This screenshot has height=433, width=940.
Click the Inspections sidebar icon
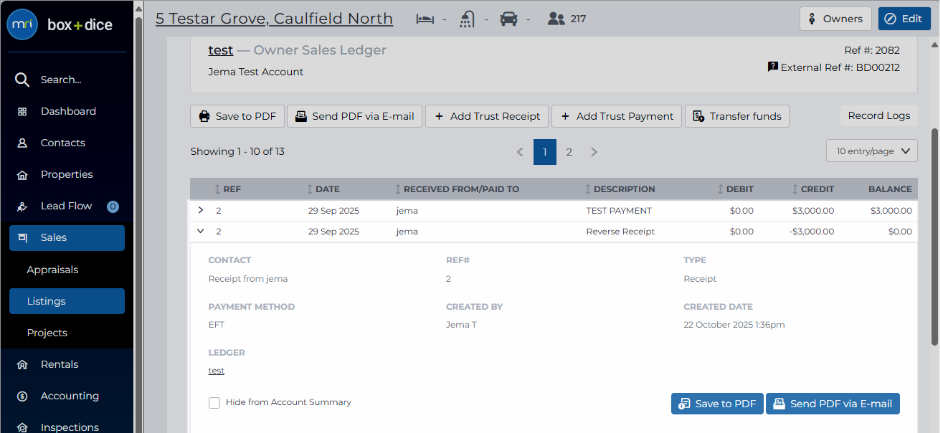point(22,427)
